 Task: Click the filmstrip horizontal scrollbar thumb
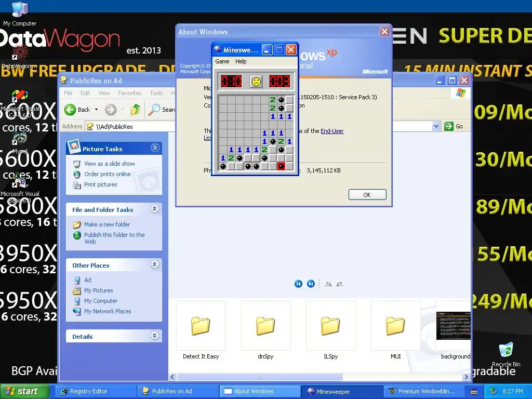tap(260, 377)
